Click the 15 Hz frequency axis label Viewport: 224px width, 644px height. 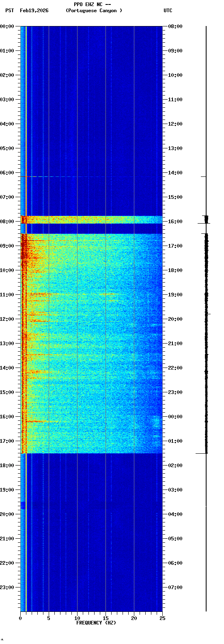(106, 618)
